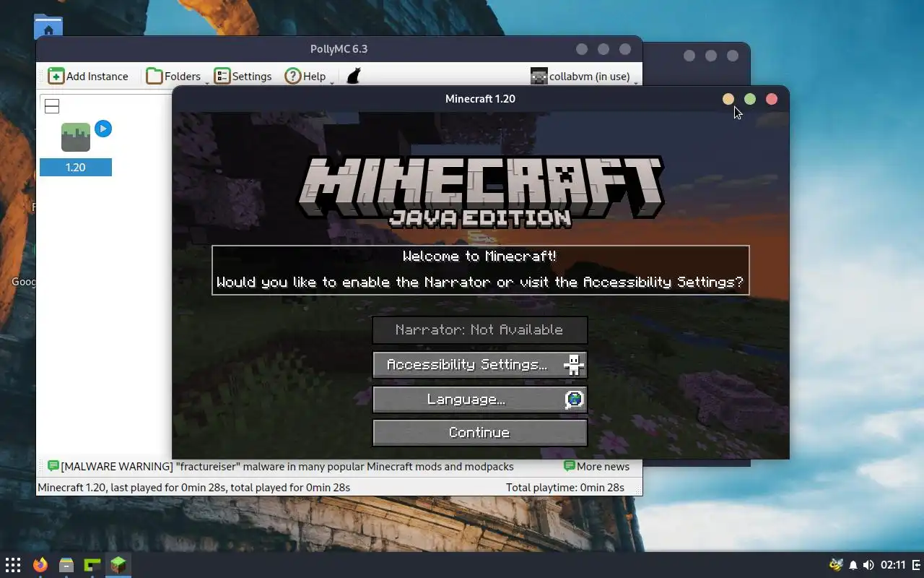The height and width of the screenshot is (578, 924).
Task: Click the logout icon in taskbar
Action: pos(917,564)
